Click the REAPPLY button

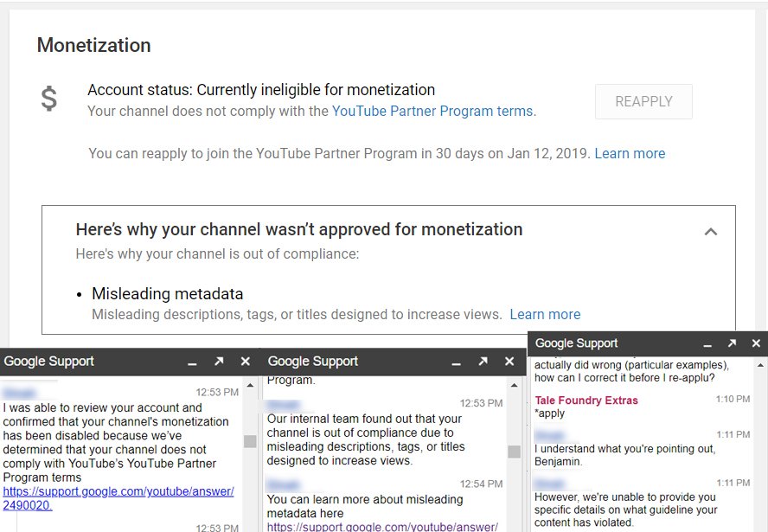(643, 101)
